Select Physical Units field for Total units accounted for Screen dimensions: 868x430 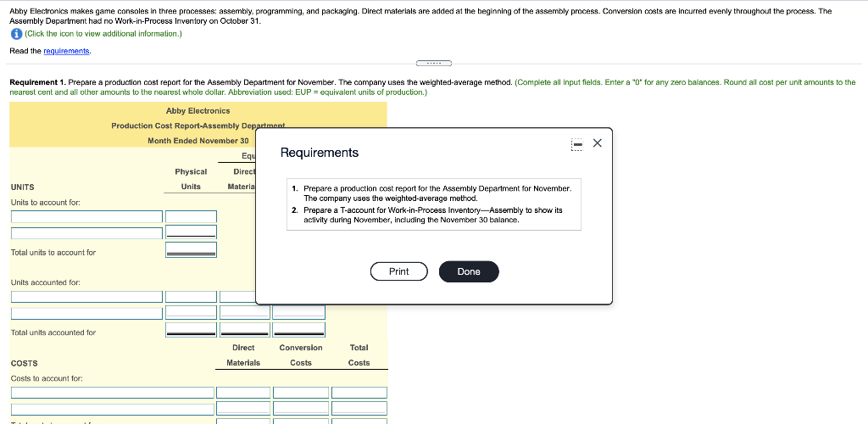(x=191, y=330)
